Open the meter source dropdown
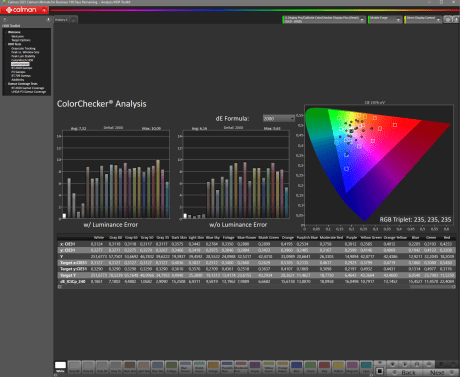The image size is (460, 377). (323, 20)
